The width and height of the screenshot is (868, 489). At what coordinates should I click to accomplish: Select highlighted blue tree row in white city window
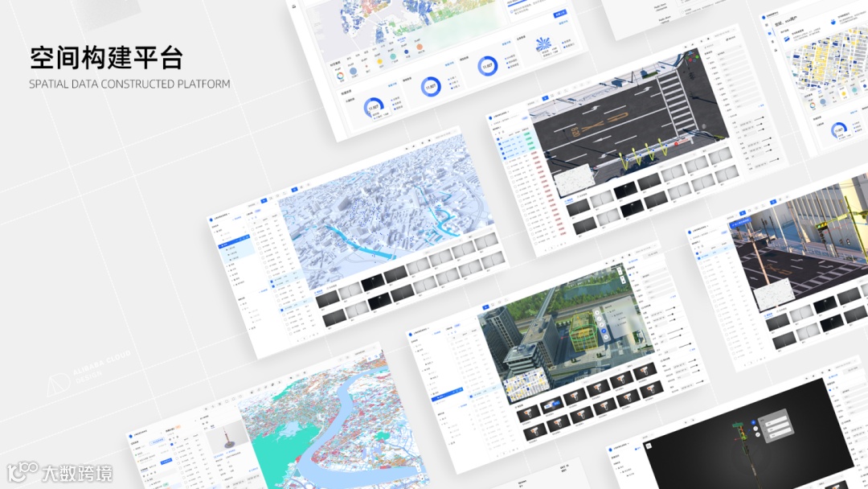(x=235, y=241)
